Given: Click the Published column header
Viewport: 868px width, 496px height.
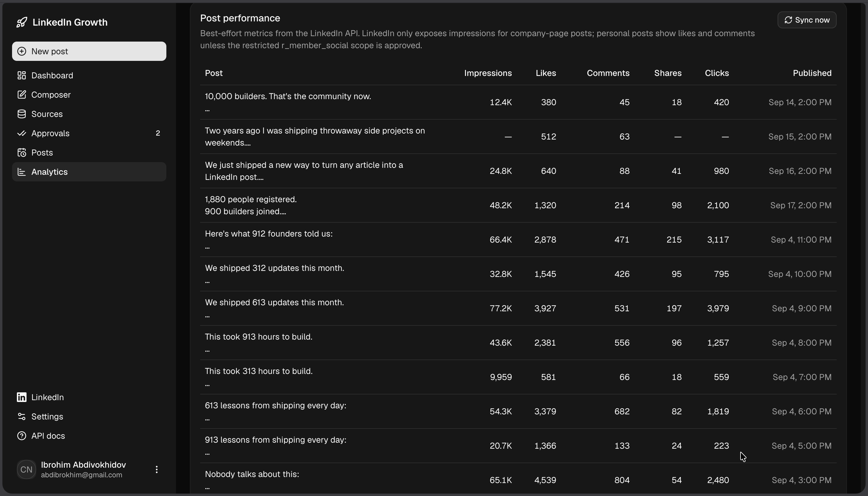Looking at the screenshot, I should [812, 73].
